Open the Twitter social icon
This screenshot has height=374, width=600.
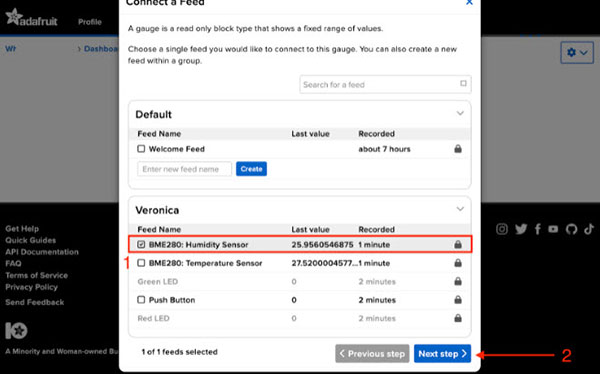tap(521, 229)
